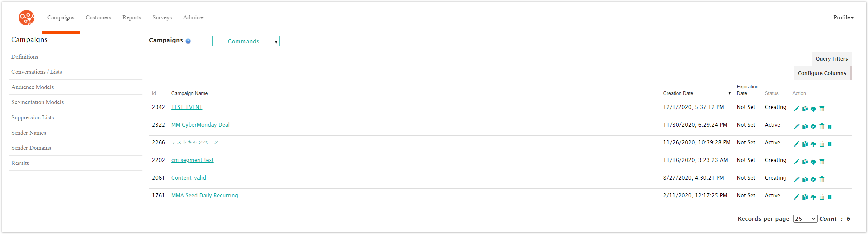Open the Records per page selector
Screen dimensions: 868x234
coord(805,219)
